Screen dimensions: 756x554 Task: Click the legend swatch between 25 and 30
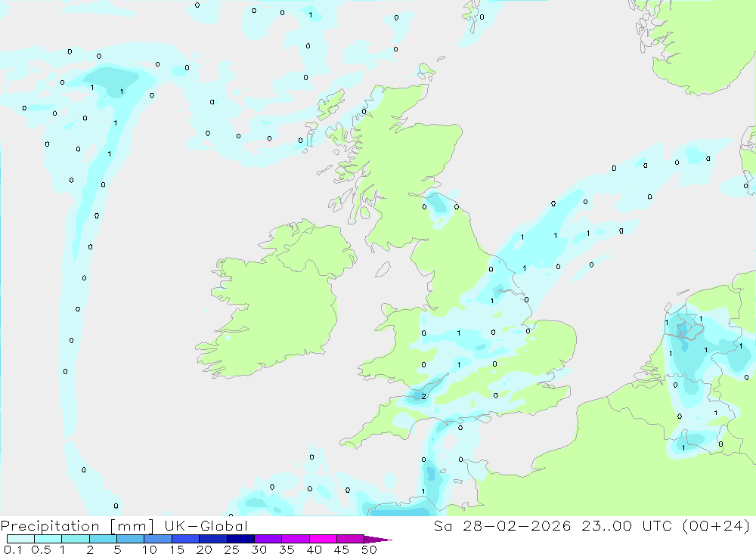coord(240,539)
